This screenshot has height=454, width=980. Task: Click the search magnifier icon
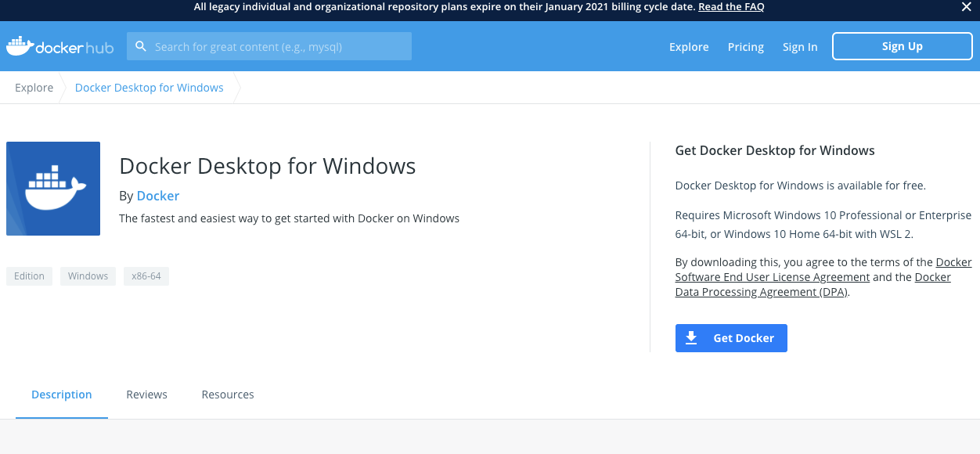coord(141,46)
